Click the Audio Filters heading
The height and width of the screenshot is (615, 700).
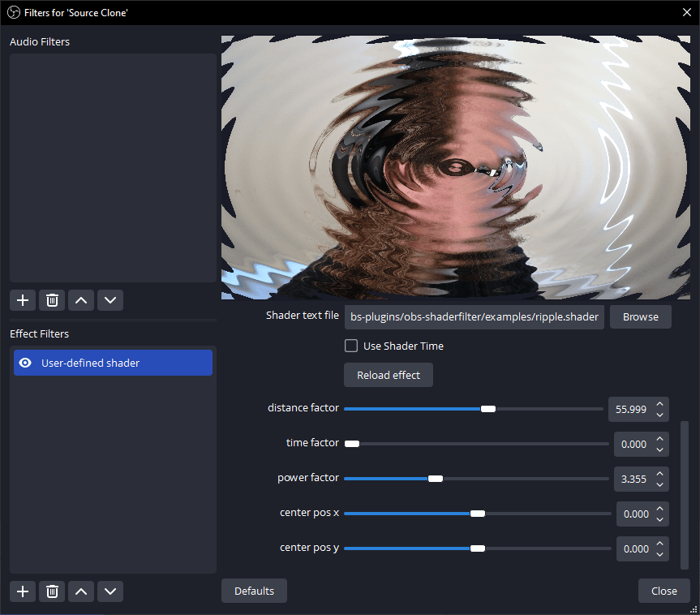click(40, 41)
